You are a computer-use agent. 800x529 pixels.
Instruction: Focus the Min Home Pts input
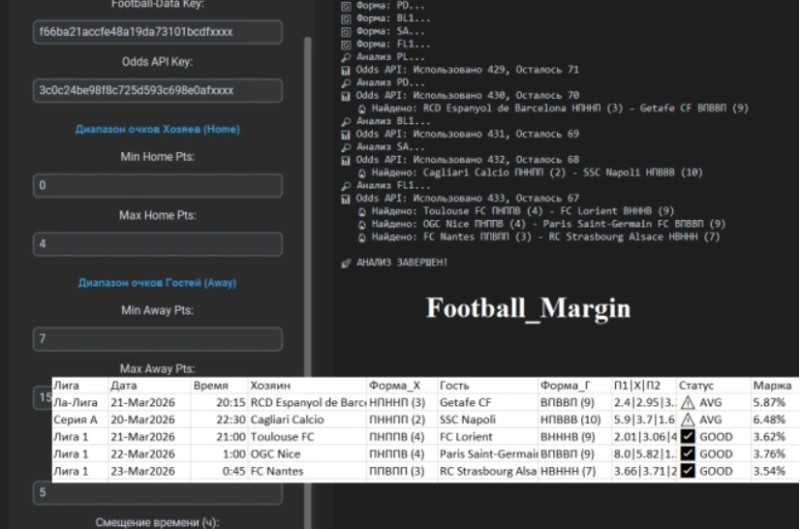(x=157, y=186)
